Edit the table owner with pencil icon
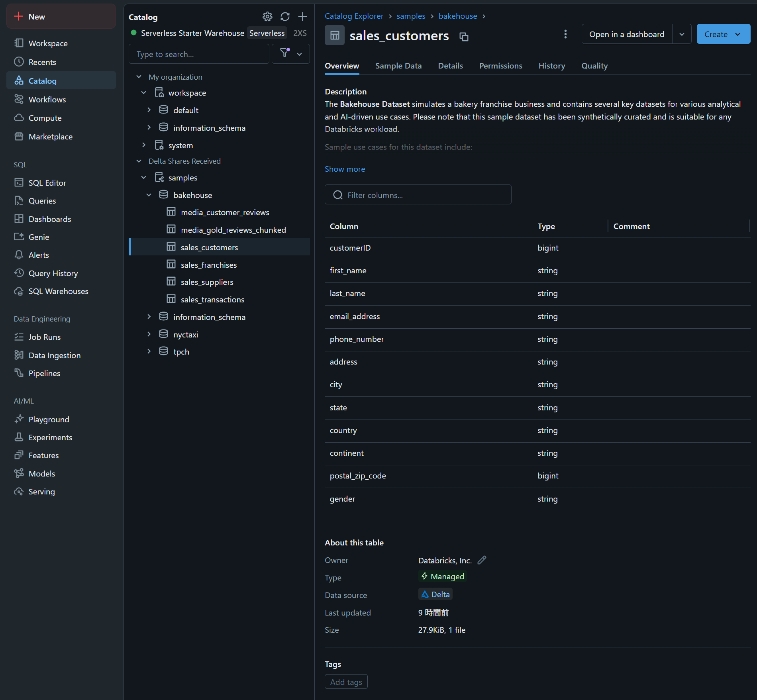 coord(482,560)
